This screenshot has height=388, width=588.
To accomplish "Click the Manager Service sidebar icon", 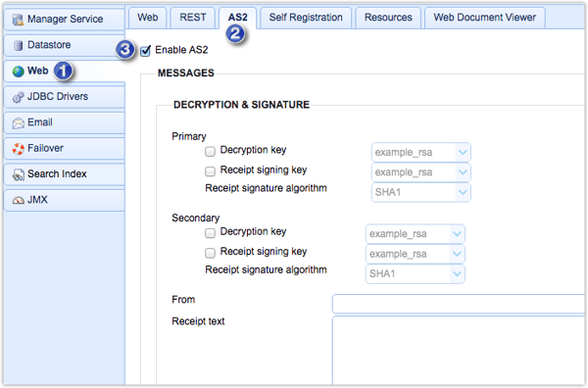I will point(18,20).
